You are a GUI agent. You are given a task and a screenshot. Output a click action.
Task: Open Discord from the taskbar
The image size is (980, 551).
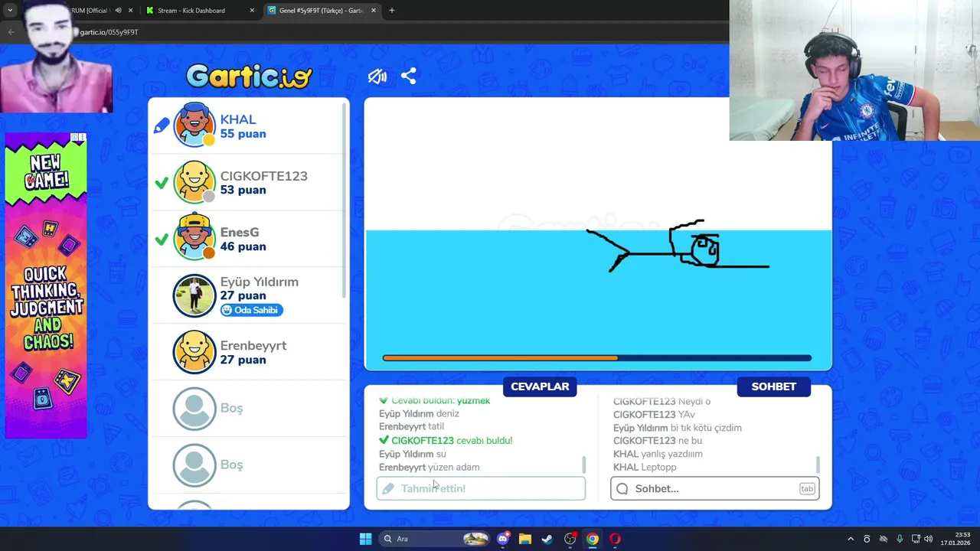(x=503, y=539)
